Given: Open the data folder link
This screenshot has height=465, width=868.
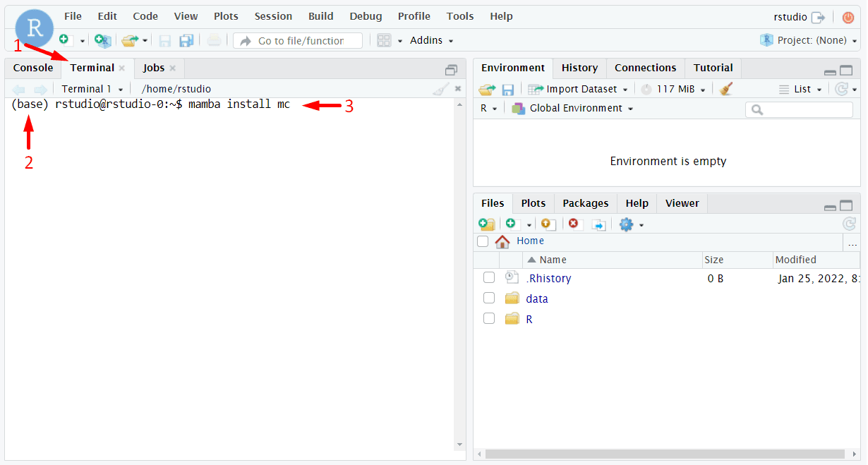Looking at the screenshot, I should coord(536,298).
